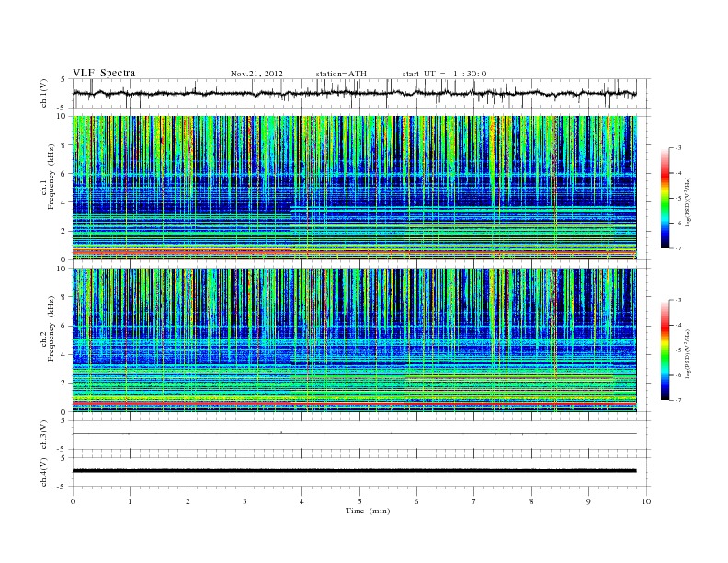Click the date label 'Nov.21, 2012'
Screen dimensions: 728x563
click(x=256, y=74)
